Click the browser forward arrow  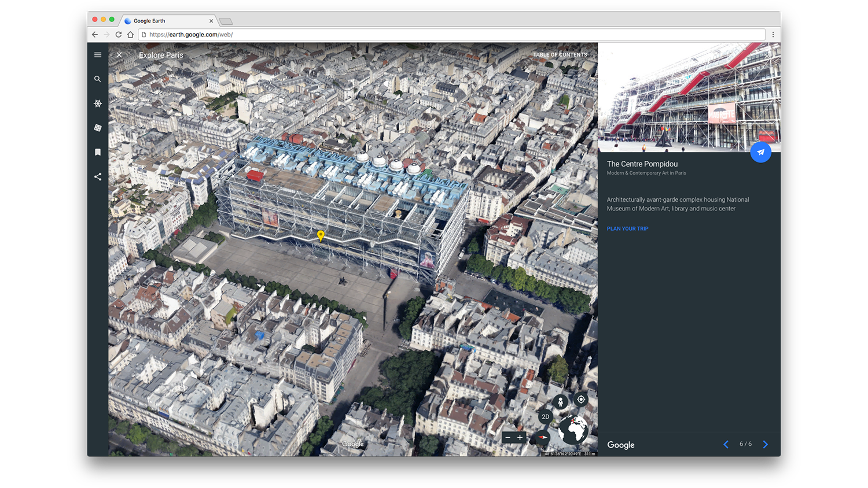(106, 35)
